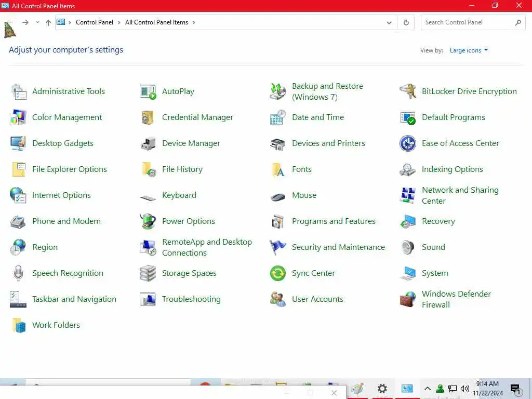Open the Credential Manager safe icon
Viewport: 532px width, 399px height.
pos(148,117)
